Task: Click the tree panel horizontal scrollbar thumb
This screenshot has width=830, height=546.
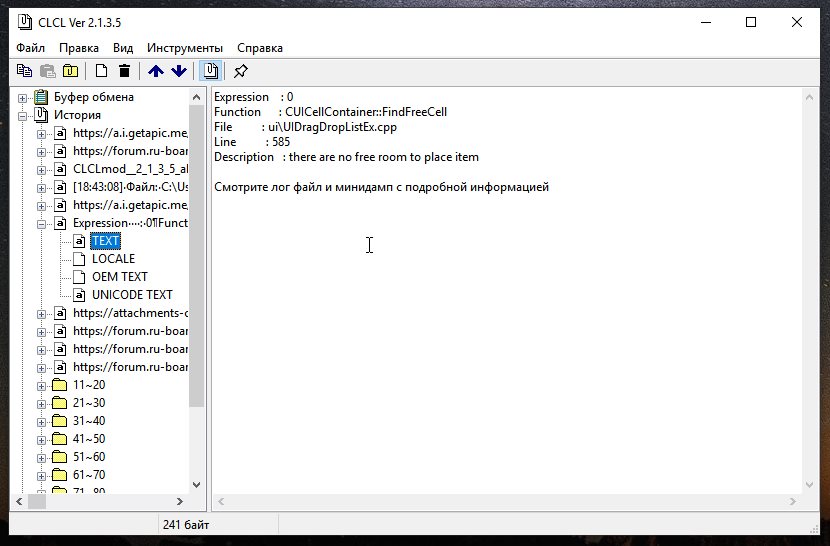Action: pos(37,502)
